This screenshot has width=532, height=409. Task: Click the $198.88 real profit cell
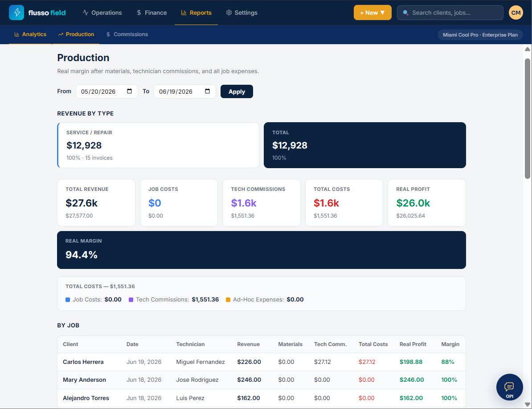pos(411,362)
